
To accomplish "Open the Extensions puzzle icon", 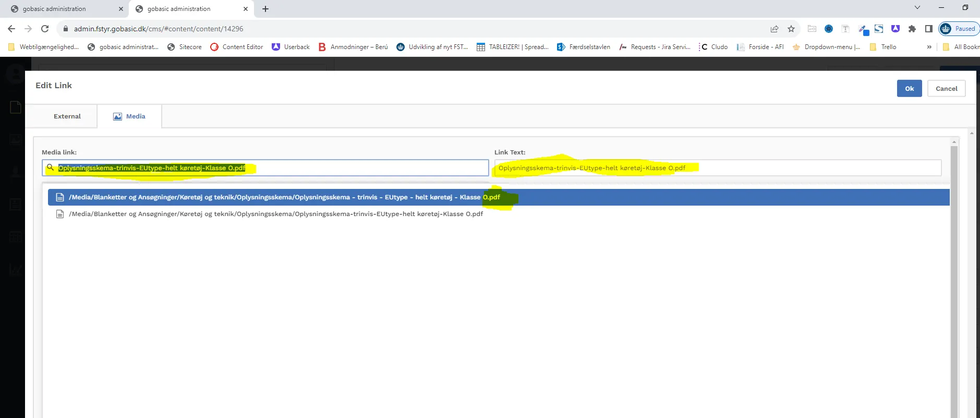I will click(x=912, y=29).
